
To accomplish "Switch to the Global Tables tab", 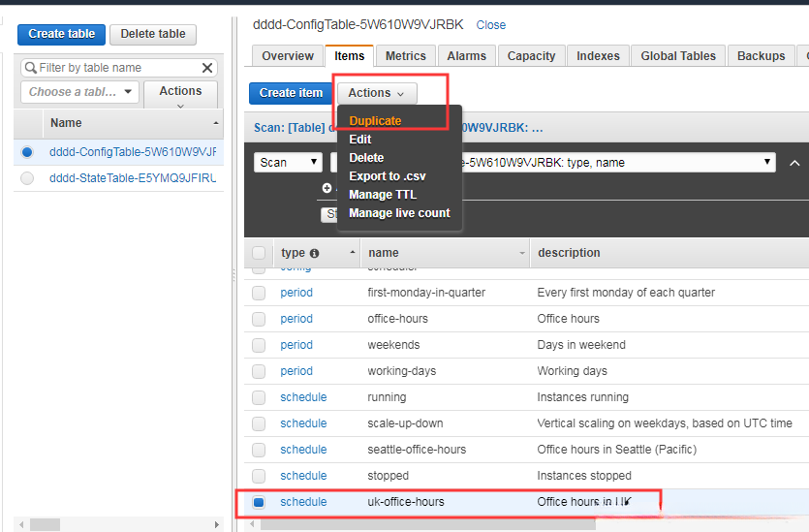I will tap(678, 56).
